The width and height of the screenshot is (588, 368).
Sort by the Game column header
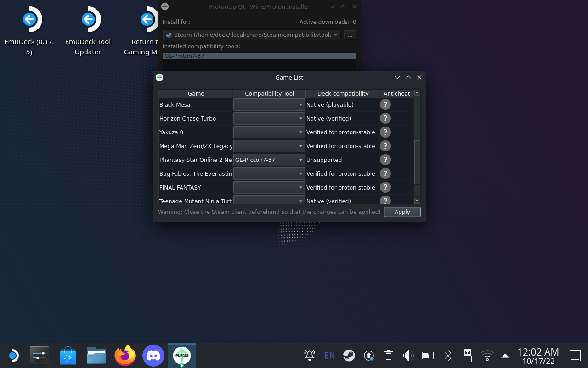[x=196, y=93]
